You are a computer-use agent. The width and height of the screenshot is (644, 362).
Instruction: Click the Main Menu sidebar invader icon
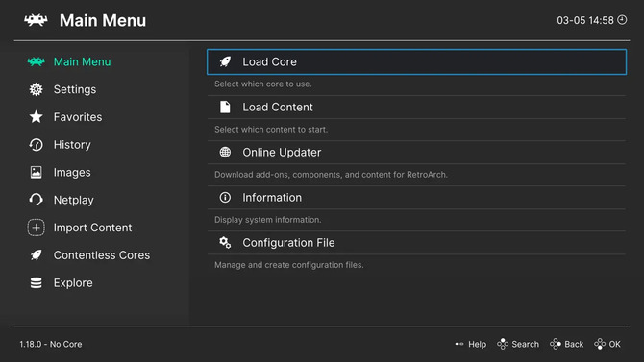(36, 62)
